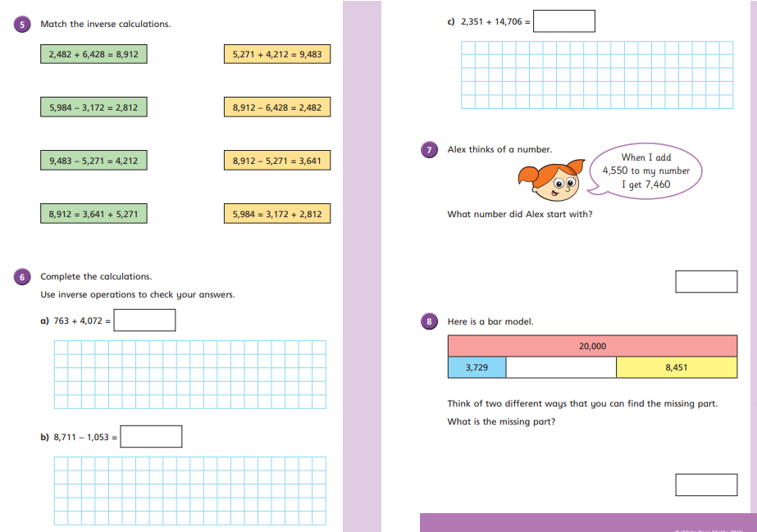Image resolution: width=757 pixels, height=532 pixels.
Task: Click the working grid under 763 + 4,072
Action: (189, 375)
